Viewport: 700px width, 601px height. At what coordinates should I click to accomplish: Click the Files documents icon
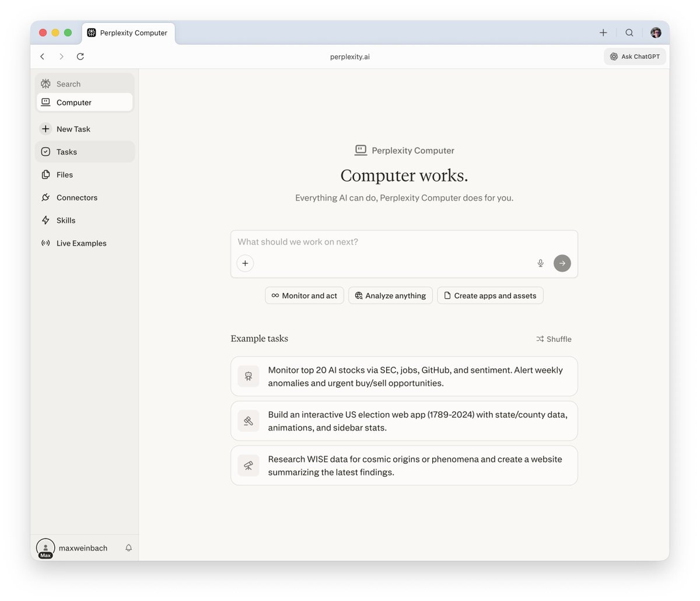coord(45,174)
